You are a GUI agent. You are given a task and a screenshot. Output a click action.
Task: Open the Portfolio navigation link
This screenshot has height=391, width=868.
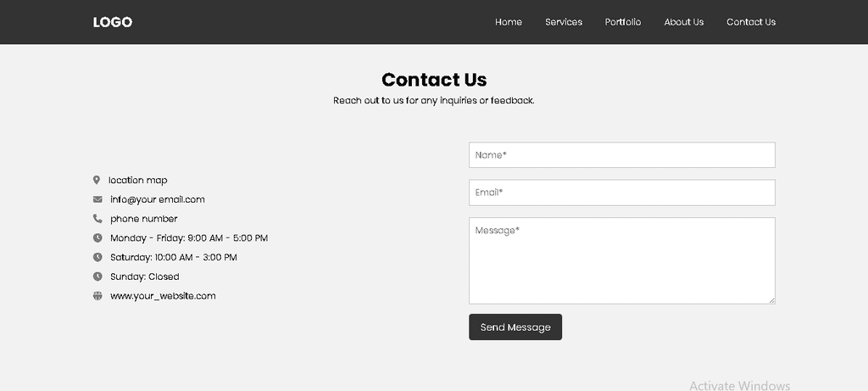tap(623, 22)
